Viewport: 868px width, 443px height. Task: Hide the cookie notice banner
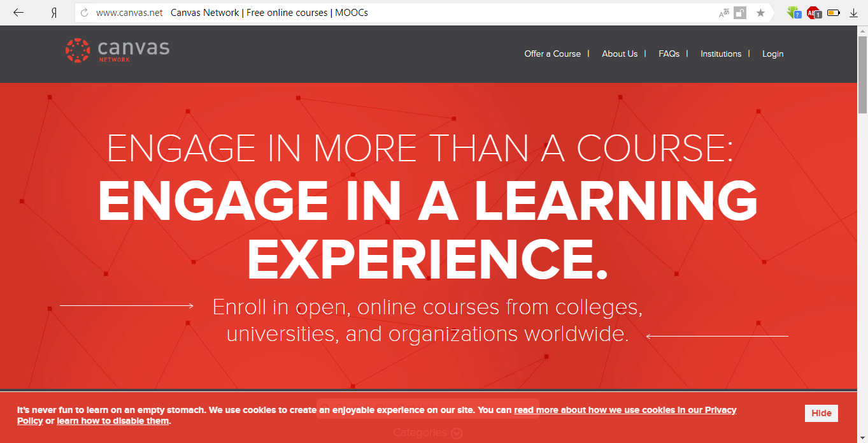pyautogui.click(x=821, y=413)
